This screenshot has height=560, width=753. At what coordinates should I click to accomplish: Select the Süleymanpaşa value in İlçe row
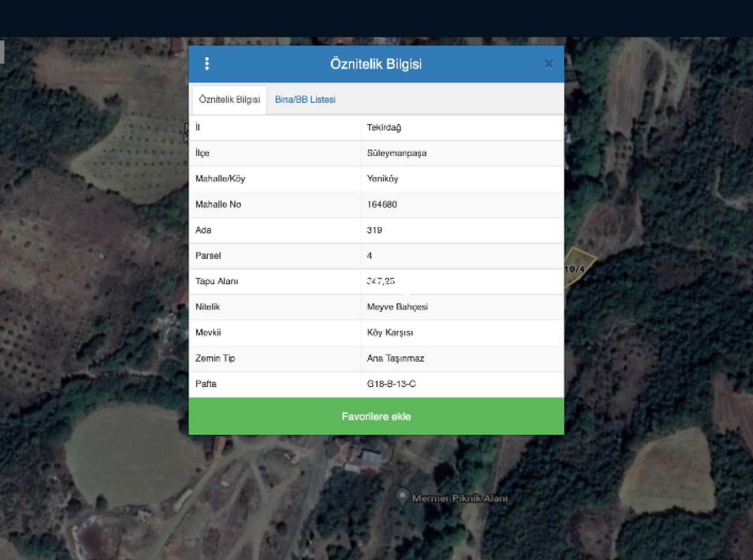[396, 153]
